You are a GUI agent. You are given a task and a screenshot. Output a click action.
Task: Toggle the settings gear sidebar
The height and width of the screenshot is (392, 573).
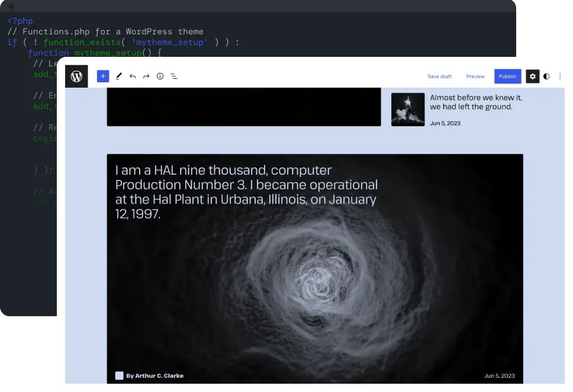tap(532, 76)
